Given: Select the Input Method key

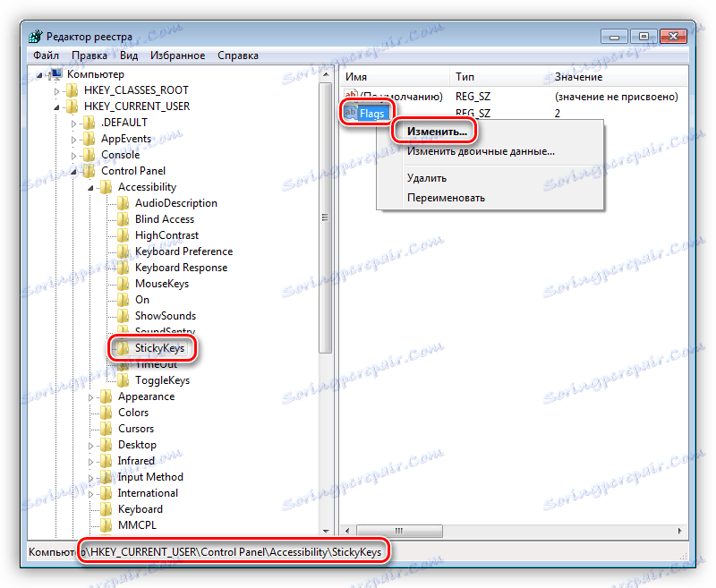Looking at the screenshot, I should 150,477.
